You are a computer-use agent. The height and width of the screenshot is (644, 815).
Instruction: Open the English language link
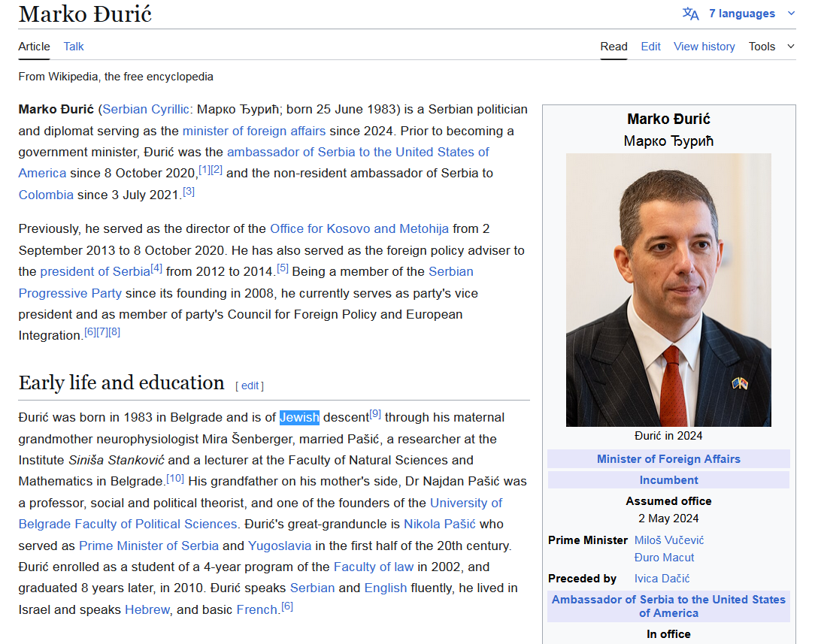click(x=386, y=588)
